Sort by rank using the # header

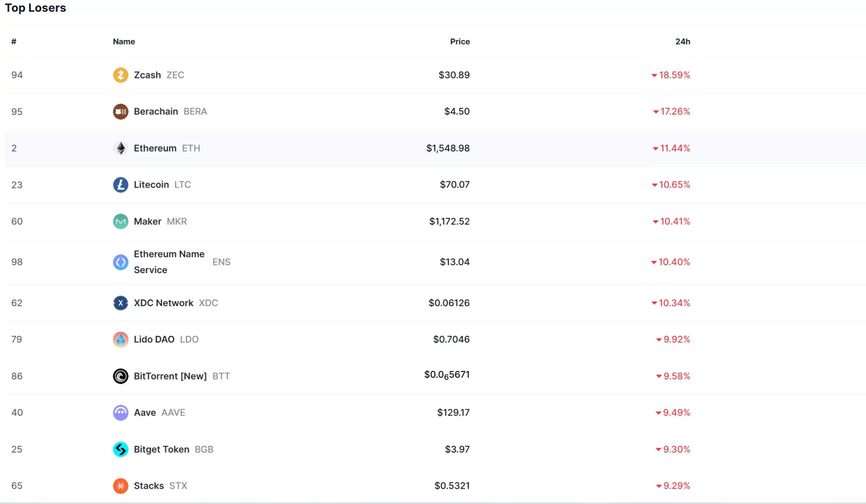[x=14, y=41]
